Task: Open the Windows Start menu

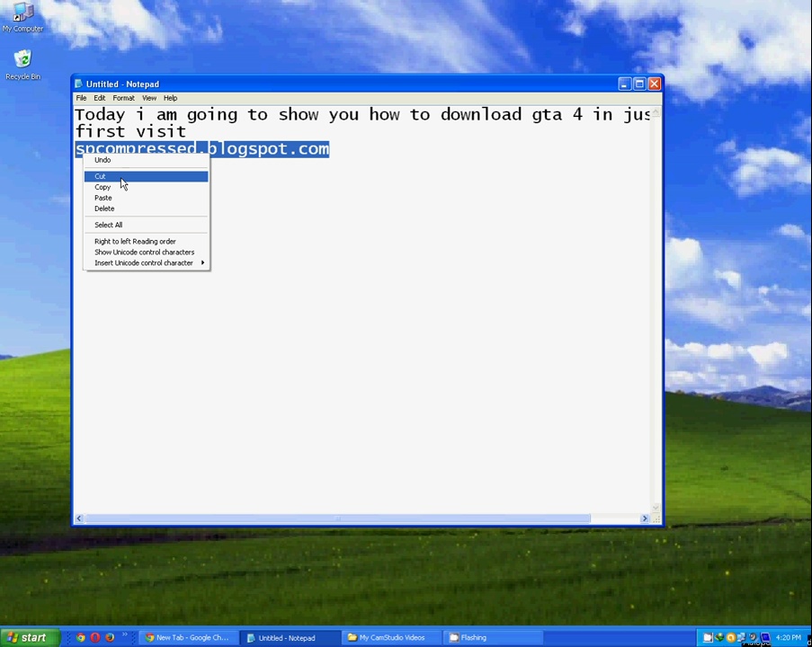Action: [x=30, y=637]
